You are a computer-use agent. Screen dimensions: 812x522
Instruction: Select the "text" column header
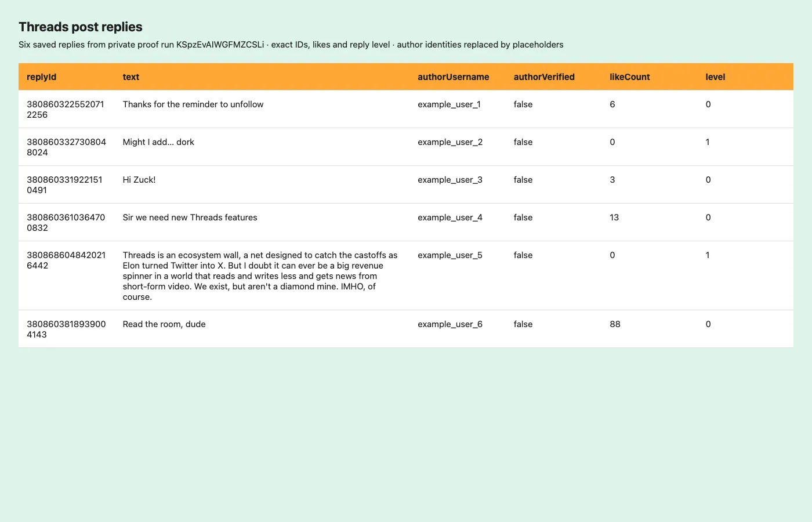click(x=131, y=77)
